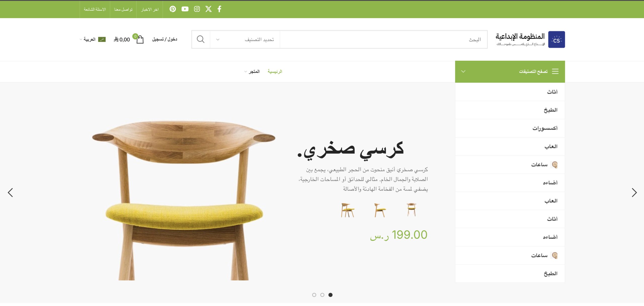Viewport: 644px width, 306px height.
Task: Open the Pinterest social icon
Action: point(173,9)
